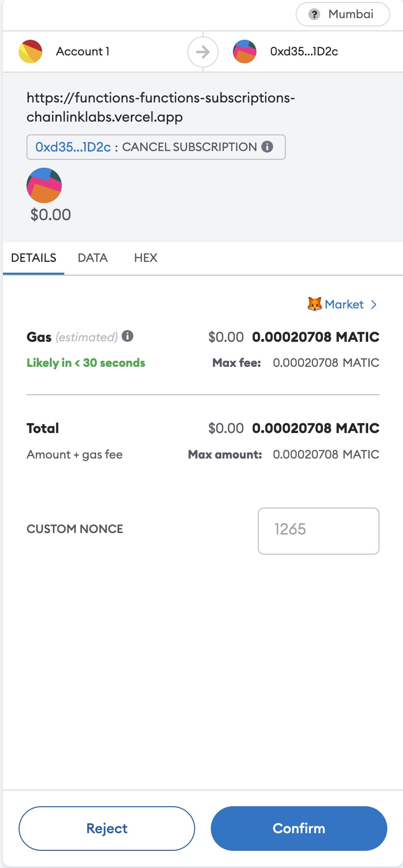Open the Gas estimated info tooltip
Image resolution: width=403 pixels, height=868 pixels.
(127, 336)
